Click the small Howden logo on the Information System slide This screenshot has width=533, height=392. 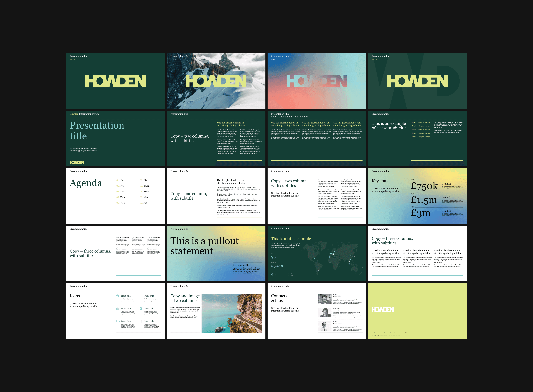[77, 163]
